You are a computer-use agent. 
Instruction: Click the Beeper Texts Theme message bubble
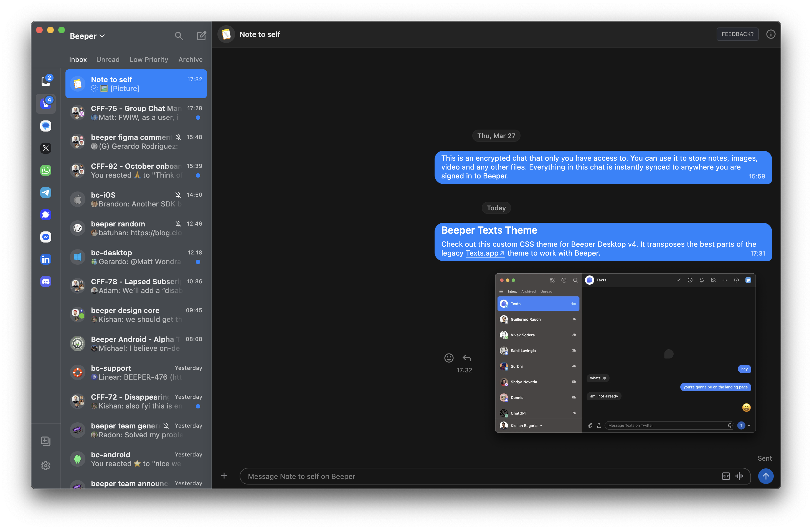click(x=603, y=242)
